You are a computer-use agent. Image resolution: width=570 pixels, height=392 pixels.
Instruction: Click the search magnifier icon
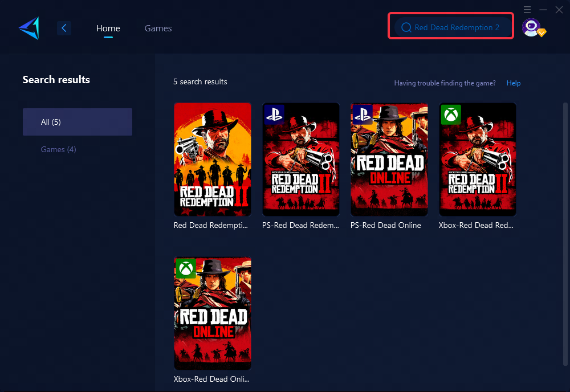point(406,27)
